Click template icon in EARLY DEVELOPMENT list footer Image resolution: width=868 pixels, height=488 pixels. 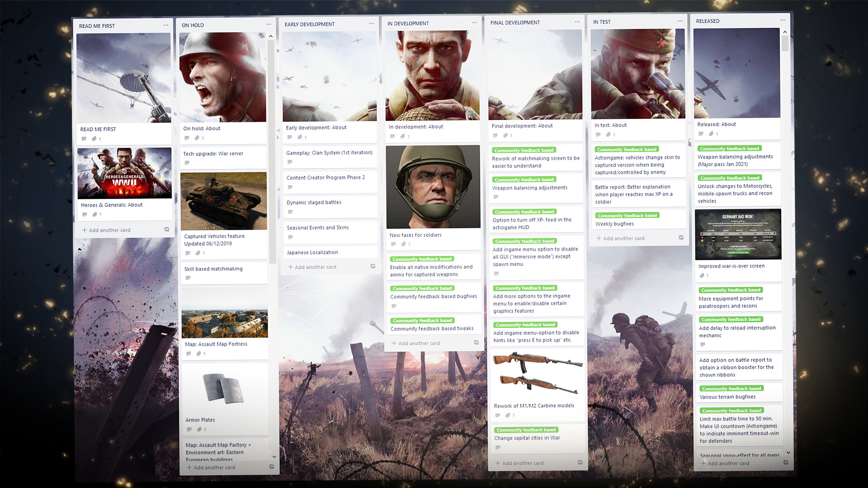373,266
